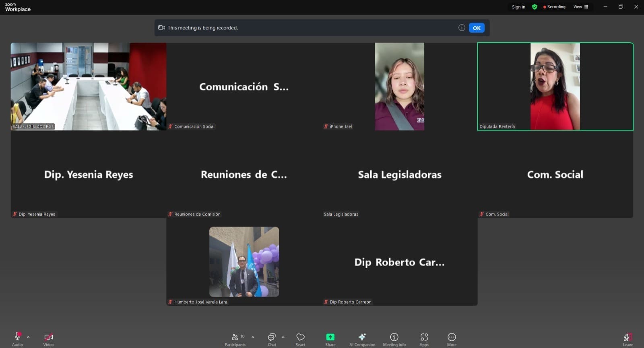Open the Chat panel
Image resolution: width=644 pixels, height=348 pixels.
point(272,339)
